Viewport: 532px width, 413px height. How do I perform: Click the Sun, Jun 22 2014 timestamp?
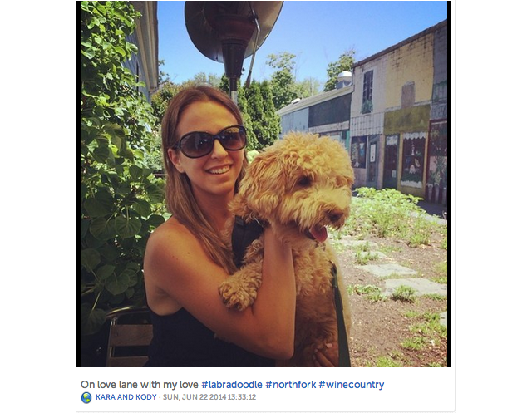click(209, 397)
